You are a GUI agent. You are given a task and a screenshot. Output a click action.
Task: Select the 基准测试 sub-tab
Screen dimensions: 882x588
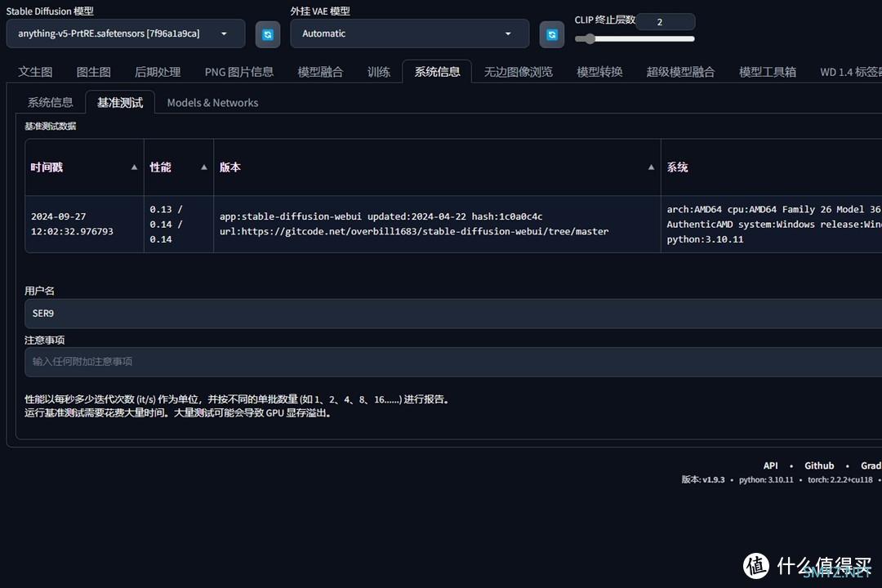coord(120,102)
